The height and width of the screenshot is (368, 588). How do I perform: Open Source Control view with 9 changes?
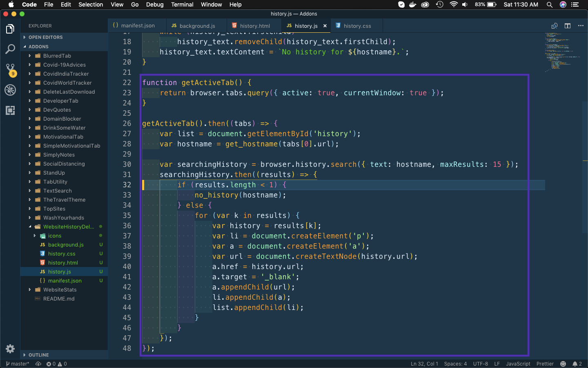(10, 70)
